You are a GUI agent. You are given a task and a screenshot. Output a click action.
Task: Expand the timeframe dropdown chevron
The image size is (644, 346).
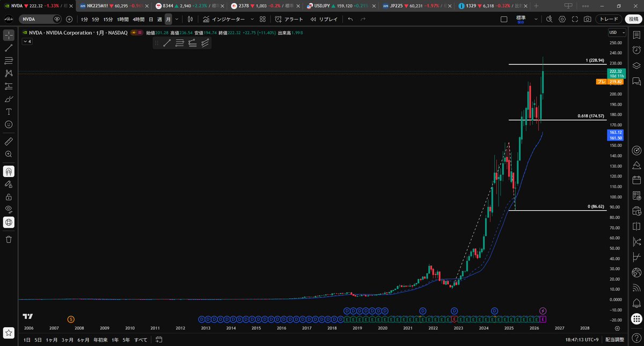177,19
